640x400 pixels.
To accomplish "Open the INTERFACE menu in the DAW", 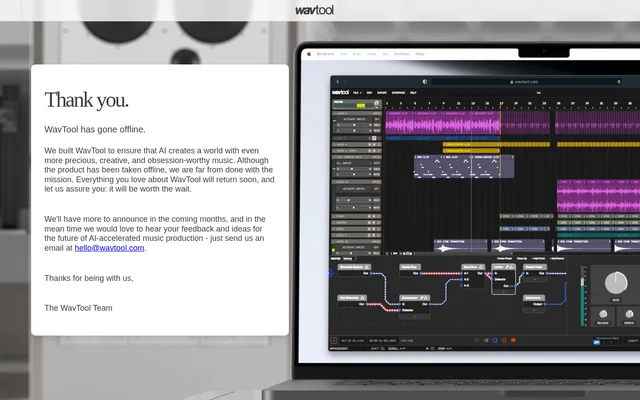I will pos(398,93).
